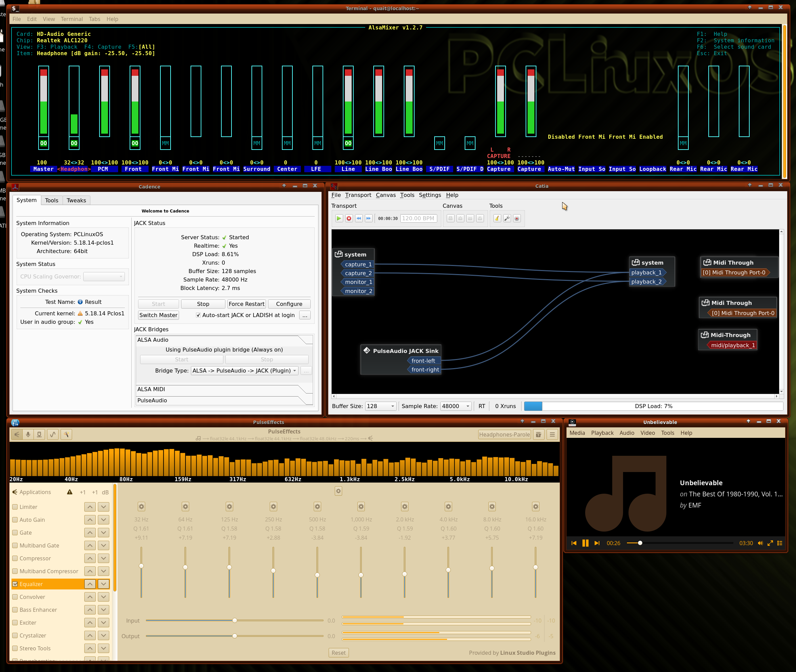Click PulseEffects hamburger menu icon
The width and height of the screenshot is (796, 672).
(x=552, y=434)
